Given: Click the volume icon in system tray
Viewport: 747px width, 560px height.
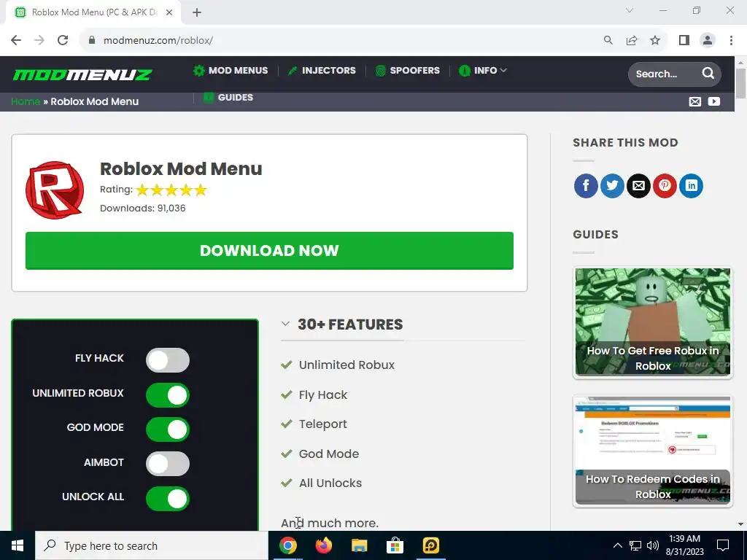Looking at the screenshot, I should tap(653, 545).
